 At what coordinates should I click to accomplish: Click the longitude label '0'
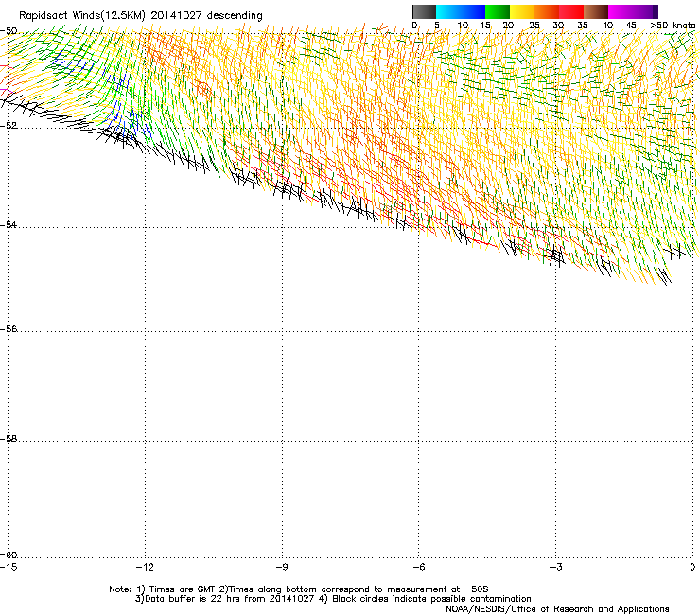click(692, 567)
